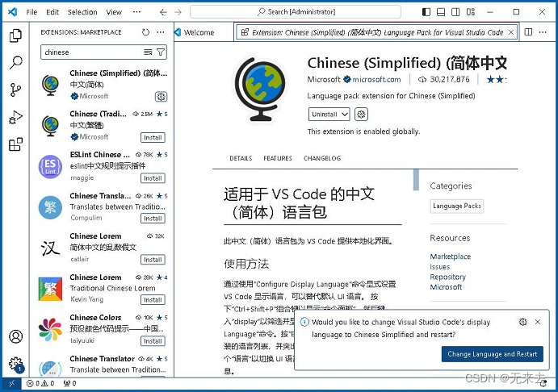The width and height of the screenshot is (558, 392).
Task: Open Source Control view
Action: 15,90
